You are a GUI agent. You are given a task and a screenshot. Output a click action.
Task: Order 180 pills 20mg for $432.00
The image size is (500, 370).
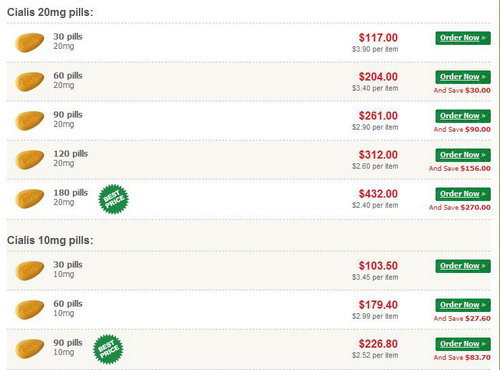463,194
